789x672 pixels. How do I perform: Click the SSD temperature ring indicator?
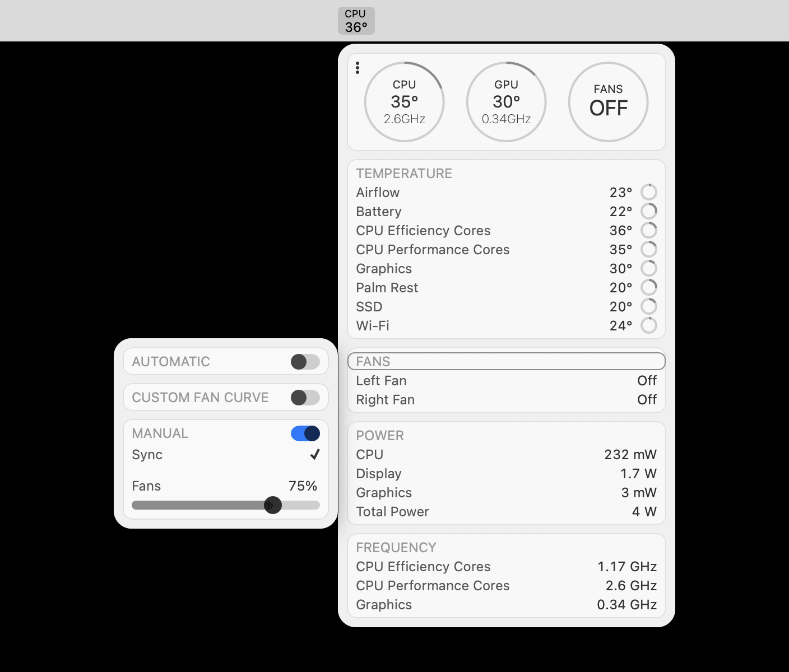(649, 306)
